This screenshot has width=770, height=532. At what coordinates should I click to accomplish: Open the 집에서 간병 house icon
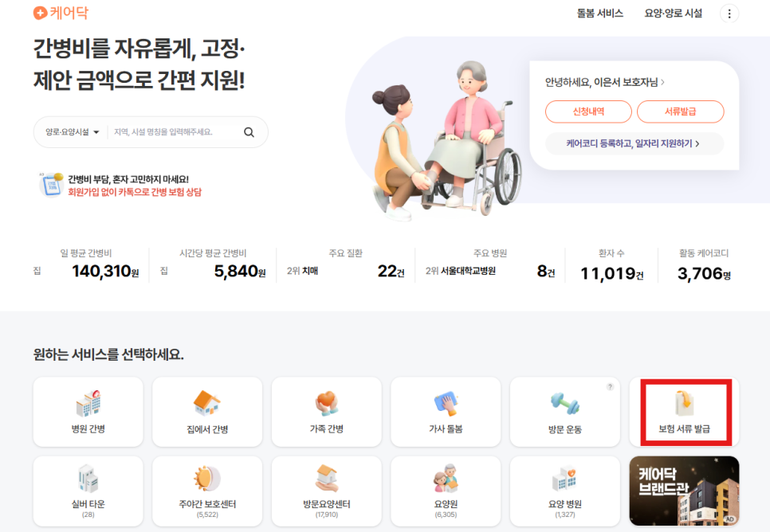[207, 404]
